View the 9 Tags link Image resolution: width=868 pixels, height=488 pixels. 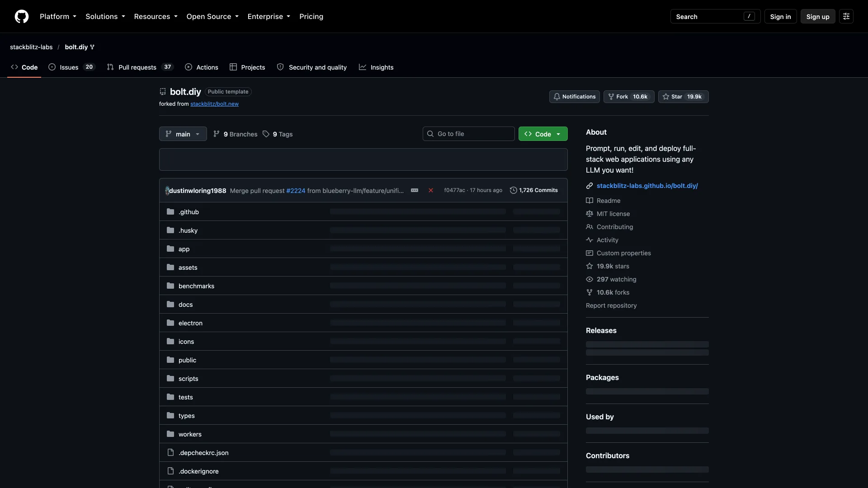278,134
